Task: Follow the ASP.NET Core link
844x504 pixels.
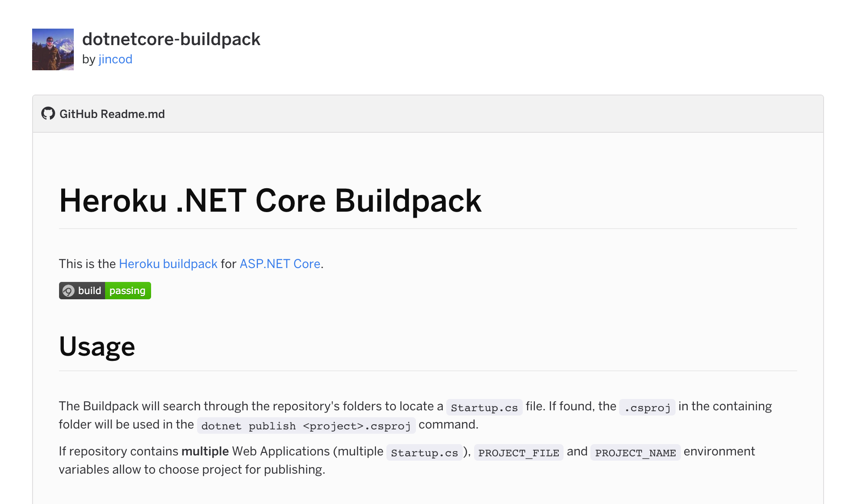Action: (x=280, y=264)
